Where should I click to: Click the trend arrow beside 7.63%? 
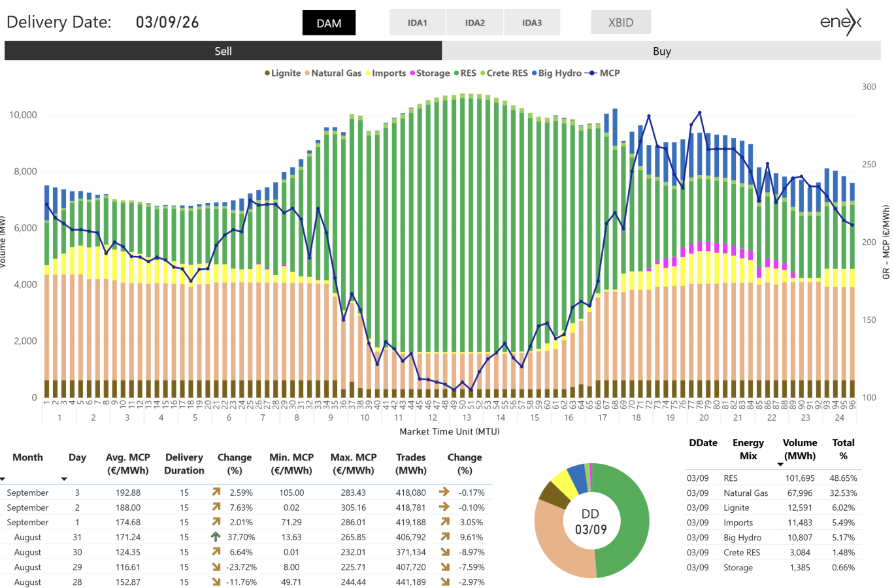(x=216, y=507)
